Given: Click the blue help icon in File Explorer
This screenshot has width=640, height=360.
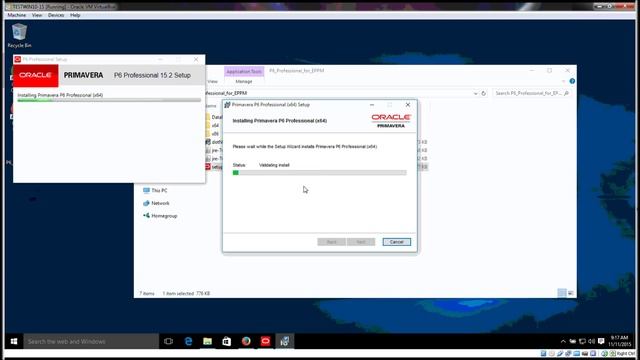Looking at the screenshot, I should 572,81.
